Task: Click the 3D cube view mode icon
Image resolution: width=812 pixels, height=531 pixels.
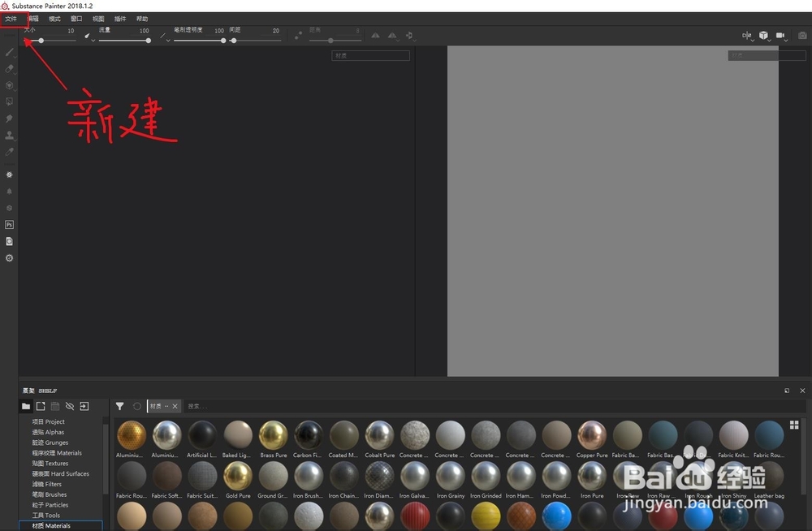Action: (763, 35)
